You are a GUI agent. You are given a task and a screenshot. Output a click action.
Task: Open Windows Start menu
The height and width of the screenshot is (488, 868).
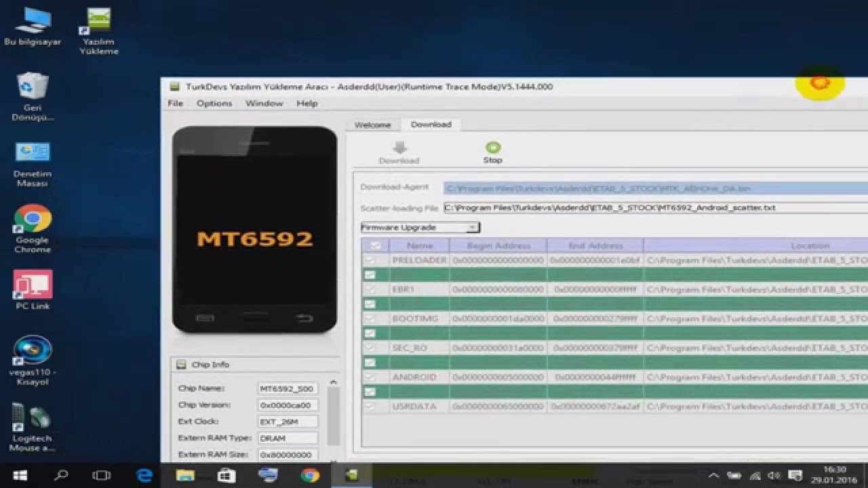point(20,475)
